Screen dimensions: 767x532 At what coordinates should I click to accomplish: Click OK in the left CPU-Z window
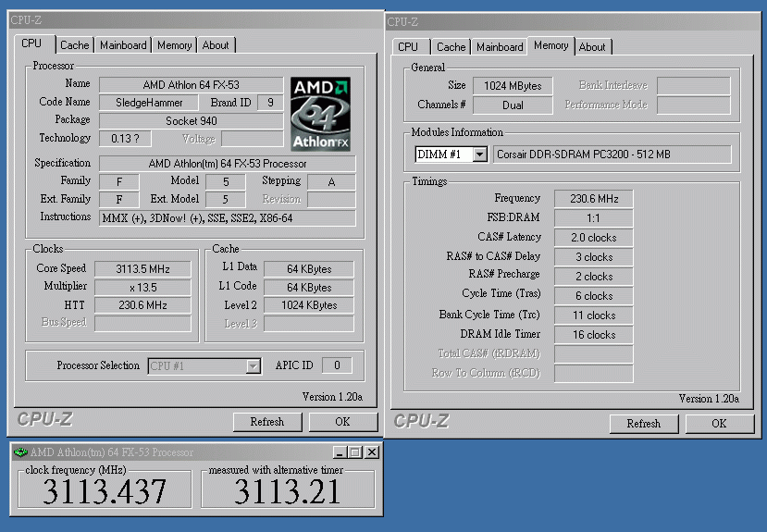(x=342, y=422)
